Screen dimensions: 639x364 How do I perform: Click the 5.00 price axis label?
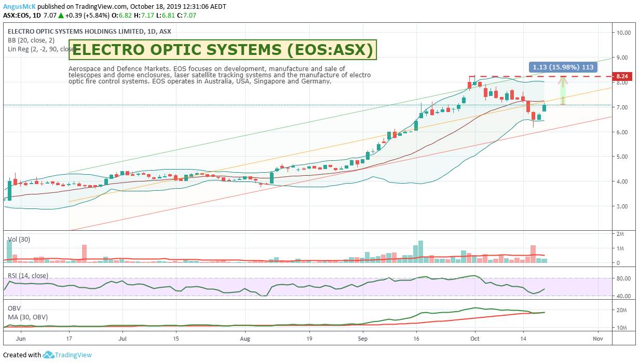pos(623,157)
